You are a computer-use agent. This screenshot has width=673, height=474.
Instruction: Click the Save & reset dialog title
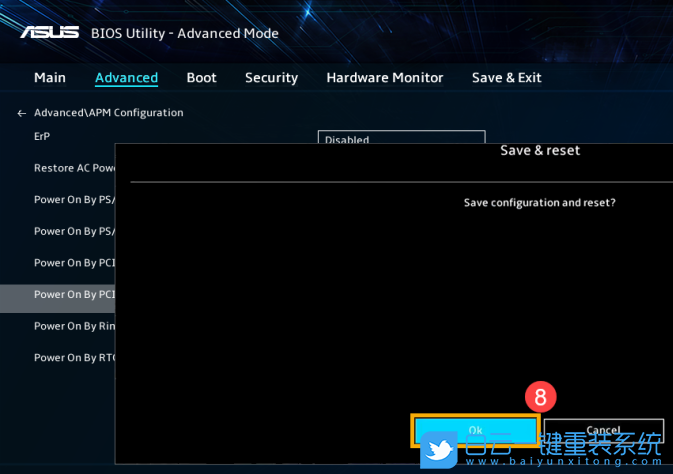point(539,151)
